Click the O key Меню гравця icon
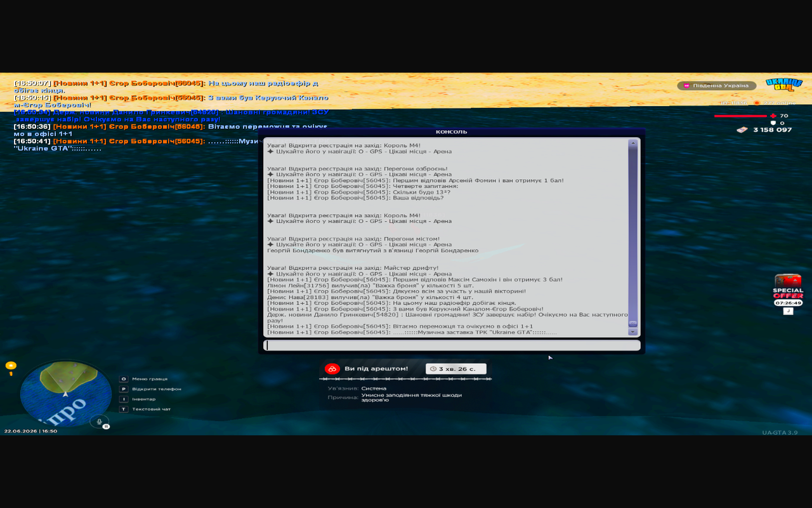812x508 pixels. click(124, 378)
